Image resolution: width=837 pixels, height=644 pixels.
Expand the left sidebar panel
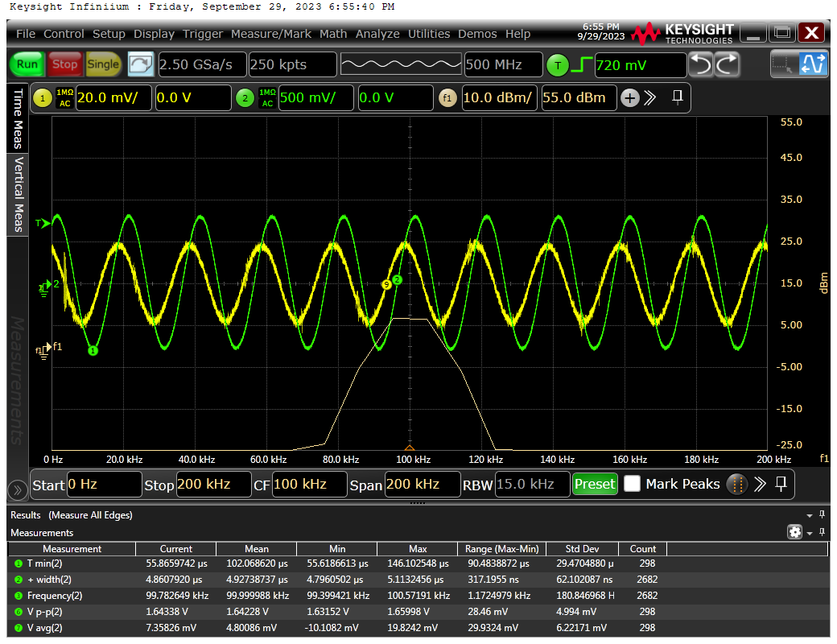[x=17, y=489]
